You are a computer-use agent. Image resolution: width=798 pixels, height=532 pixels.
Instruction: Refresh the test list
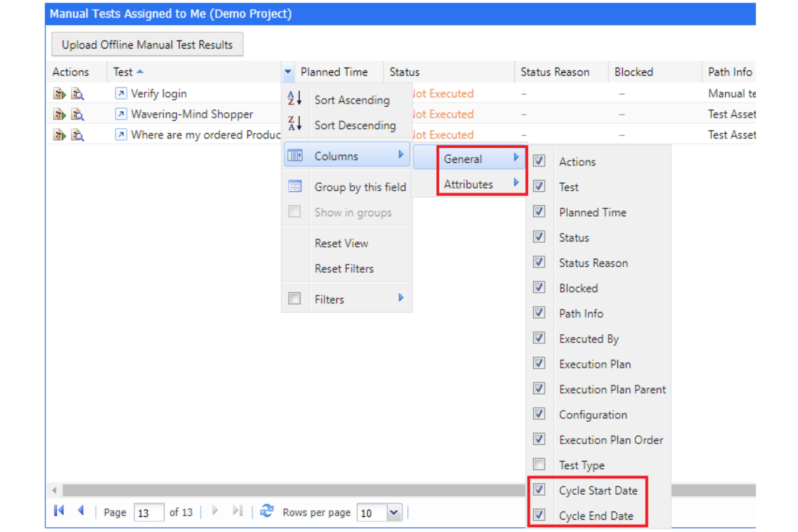267,510
